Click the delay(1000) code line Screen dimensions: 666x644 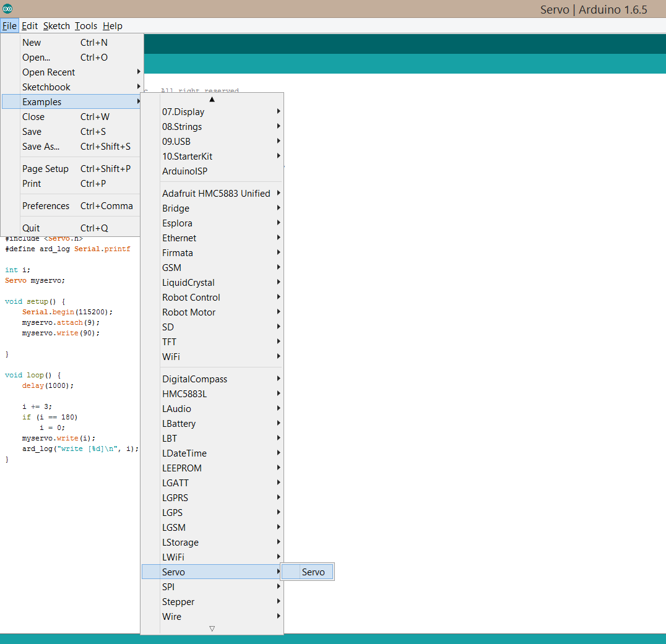pos(48,386)
